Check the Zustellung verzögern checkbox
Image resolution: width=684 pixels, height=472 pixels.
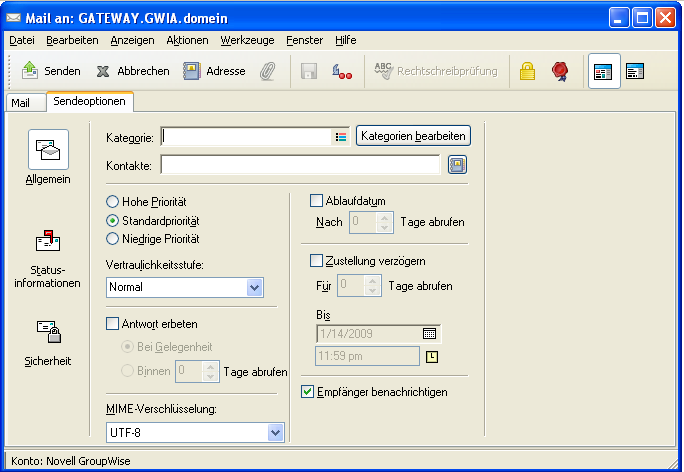316,261
